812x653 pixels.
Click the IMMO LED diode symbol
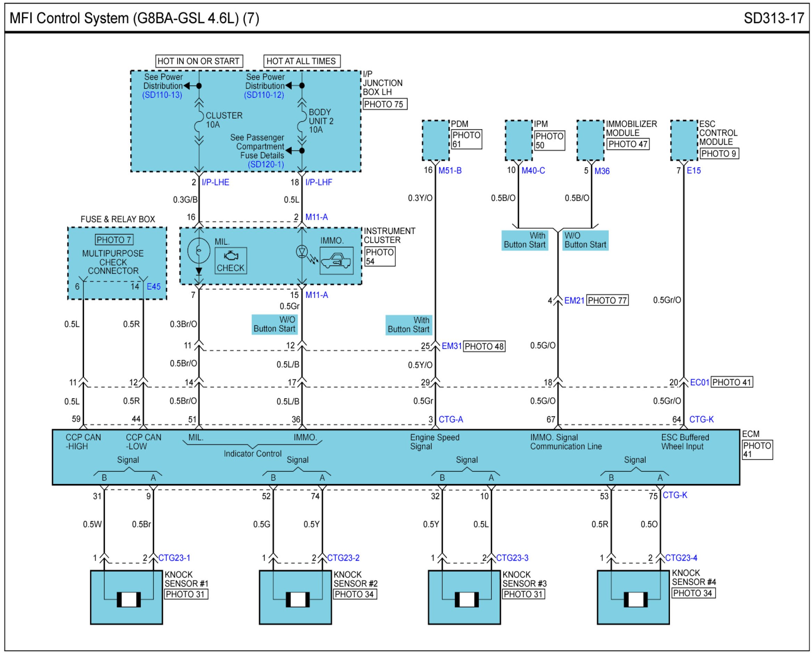click(302, 251)
